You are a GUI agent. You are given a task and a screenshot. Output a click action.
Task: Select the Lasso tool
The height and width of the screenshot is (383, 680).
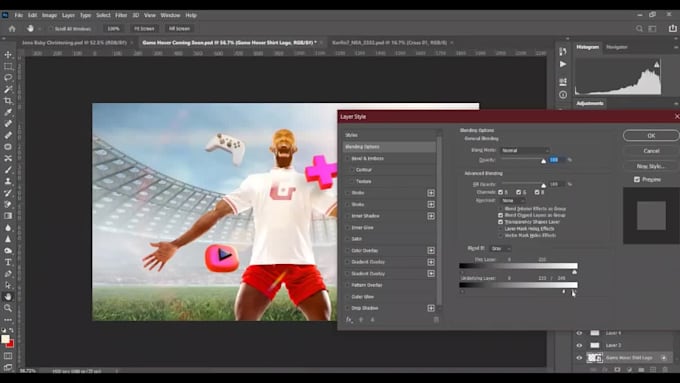[x=8, y=78]
